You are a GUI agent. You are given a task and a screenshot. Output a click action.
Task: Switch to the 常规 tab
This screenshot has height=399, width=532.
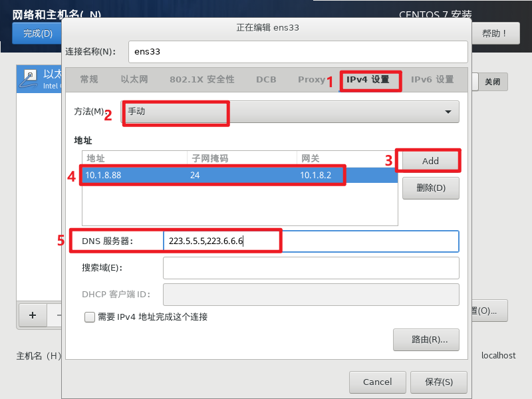point(89,79)
